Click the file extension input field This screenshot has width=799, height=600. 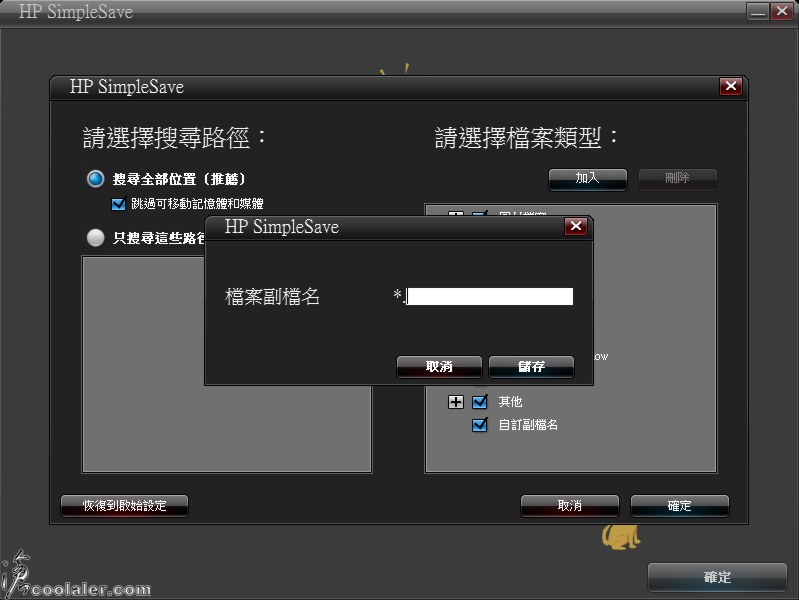click(x=490, y=297)
